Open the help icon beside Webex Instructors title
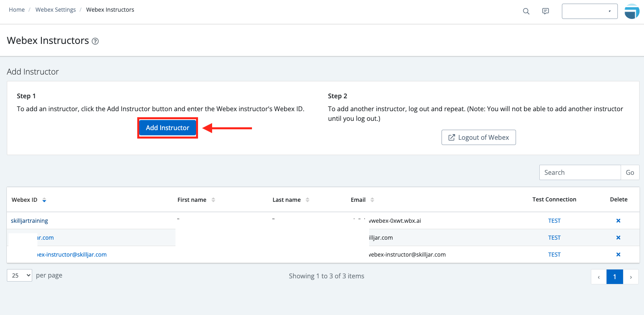 [95, 41]
